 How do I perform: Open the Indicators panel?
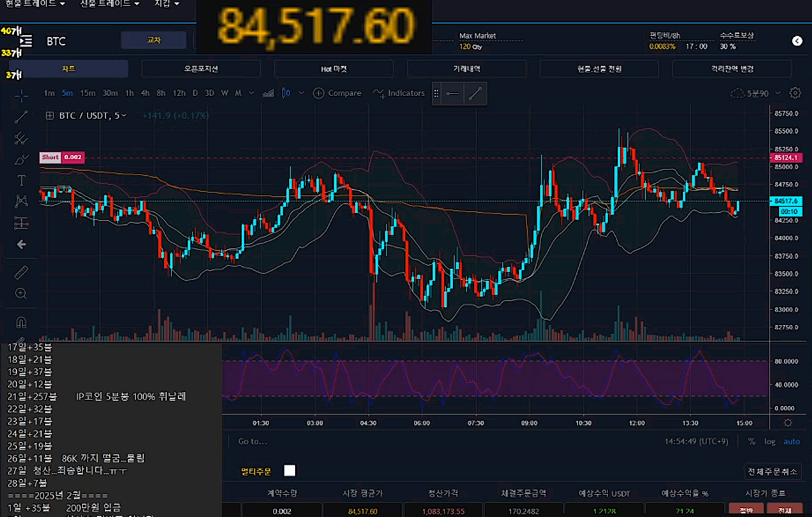(x=399, y=93)
